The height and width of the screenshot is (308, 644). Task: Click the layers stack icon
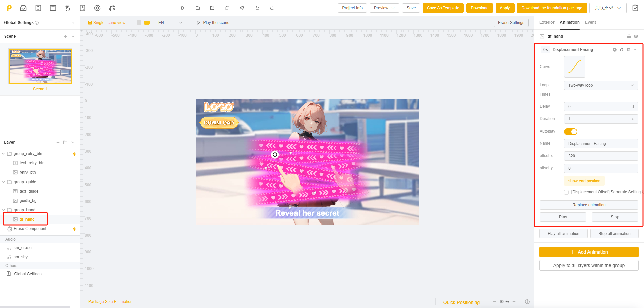[x=182, y=8]
